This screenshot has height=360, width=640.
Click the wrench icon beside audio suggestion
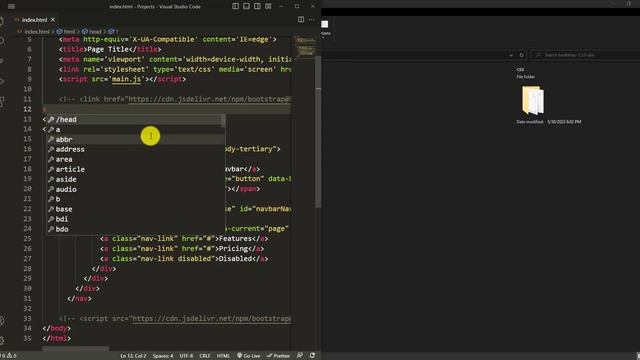pyautogui.click(x=51, y=189)
